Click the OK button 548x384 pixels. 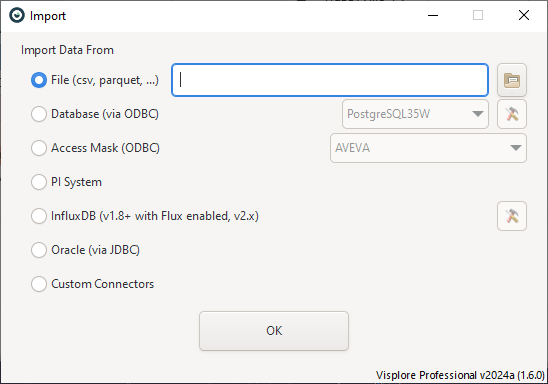(274, 331)
